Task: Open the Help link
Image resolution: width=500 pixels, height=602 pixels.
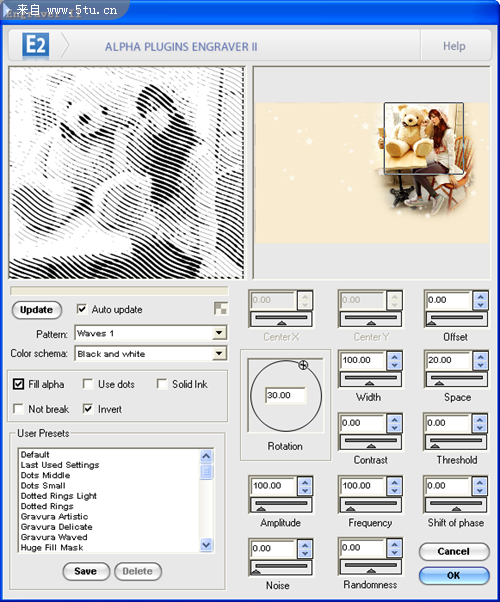Action: pos(454,46)
